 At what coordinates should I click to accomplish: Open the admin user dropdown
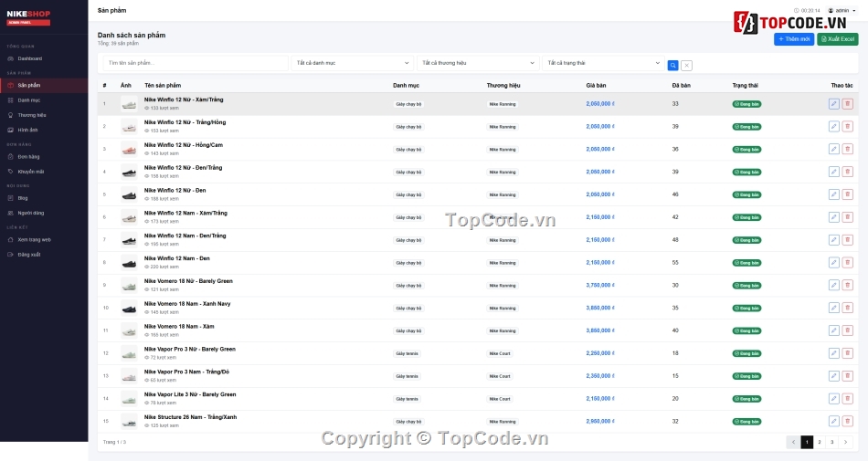(842, 11)
